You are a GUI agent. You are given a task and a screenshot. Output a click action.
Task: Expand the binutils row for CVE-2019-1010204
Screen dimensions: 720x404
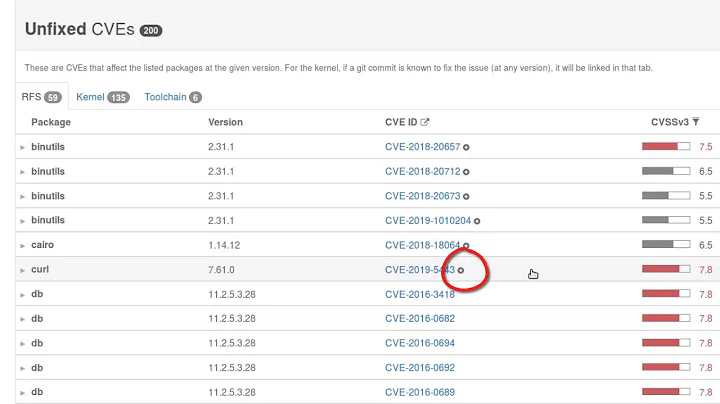[22, 221]
